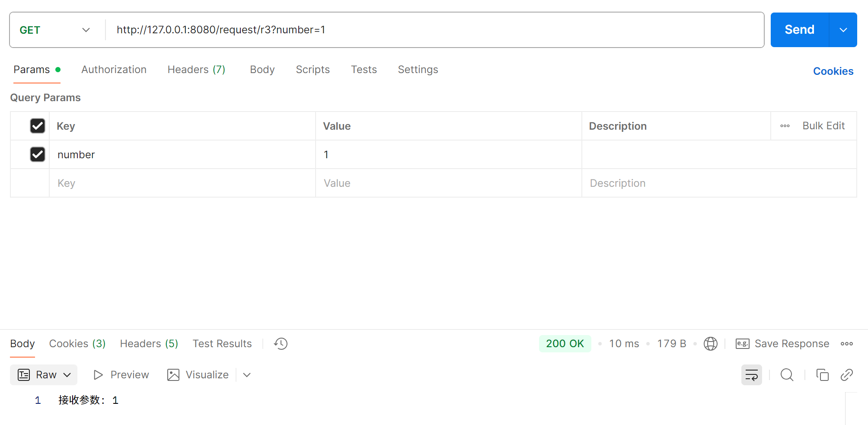The height and width of the screenshot is (425, 868).
Task: Toggle line wrap icon in response
Action: 751,375
